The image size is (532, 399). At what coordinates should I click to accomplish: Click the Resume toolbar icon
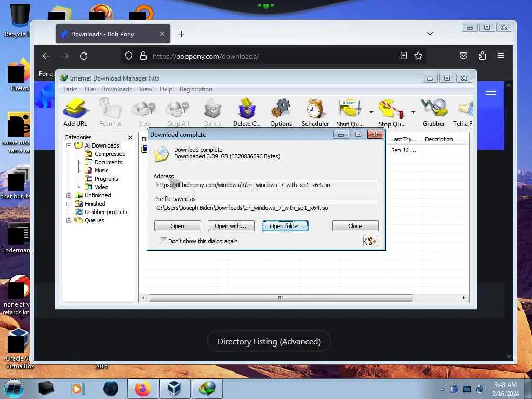click(110, 112)
